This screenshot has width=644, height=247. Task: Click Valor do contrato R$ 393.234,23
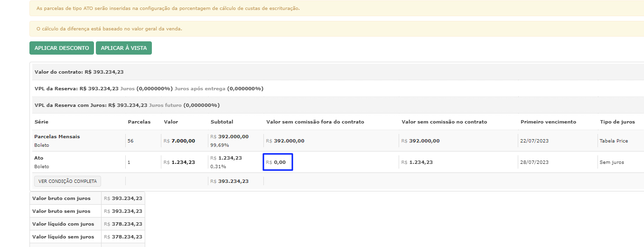pyautogui.click(x=79, y=72)
